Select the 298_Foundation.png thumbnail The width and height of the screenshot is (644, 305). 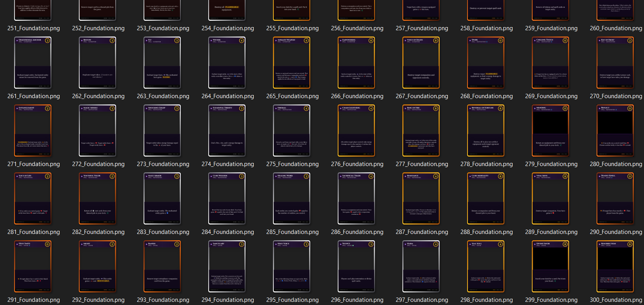[x=486, y=267]
